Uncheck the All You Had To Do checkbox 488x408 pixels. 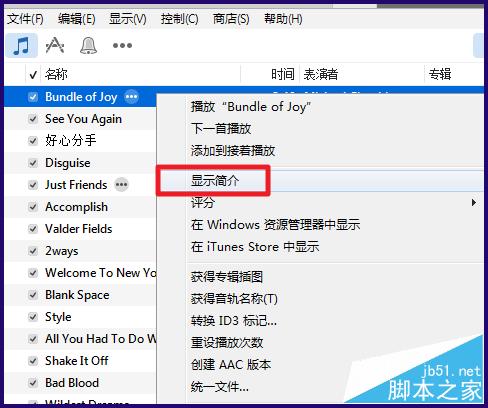(x=33, y=339)
